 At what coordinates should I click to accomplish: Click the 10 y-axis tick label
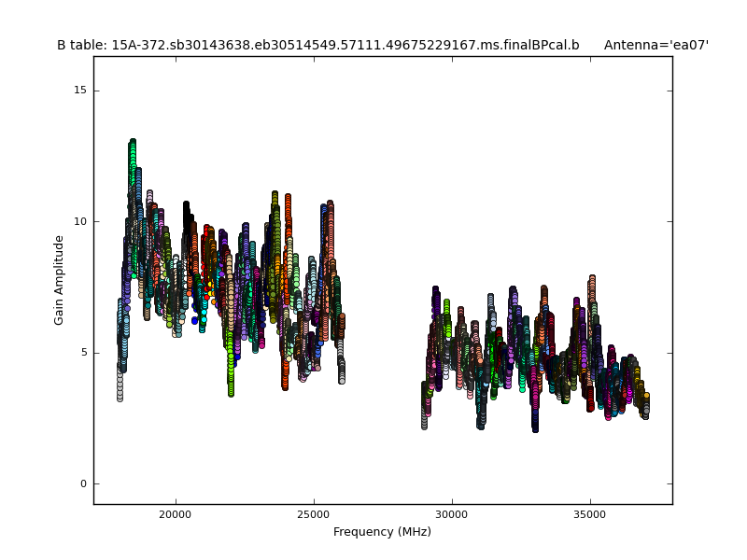click(x=80, y=221)
